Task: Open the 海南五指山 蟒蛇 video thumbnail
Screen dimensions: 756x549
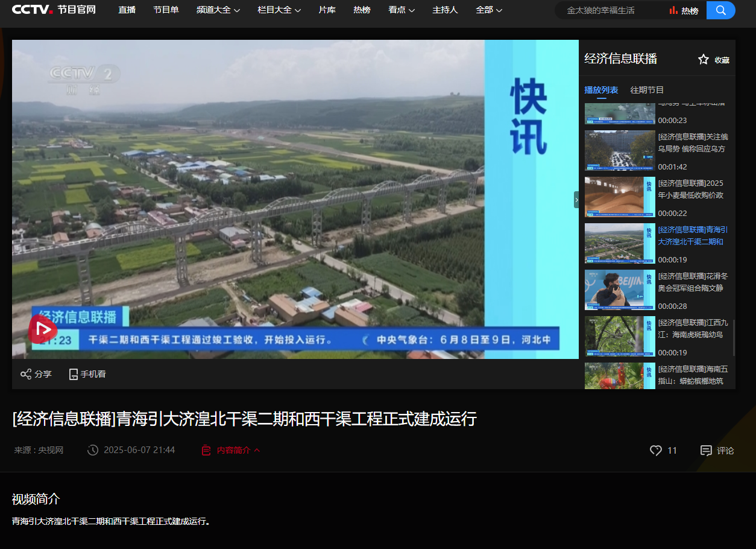Action: pos(620,376)
